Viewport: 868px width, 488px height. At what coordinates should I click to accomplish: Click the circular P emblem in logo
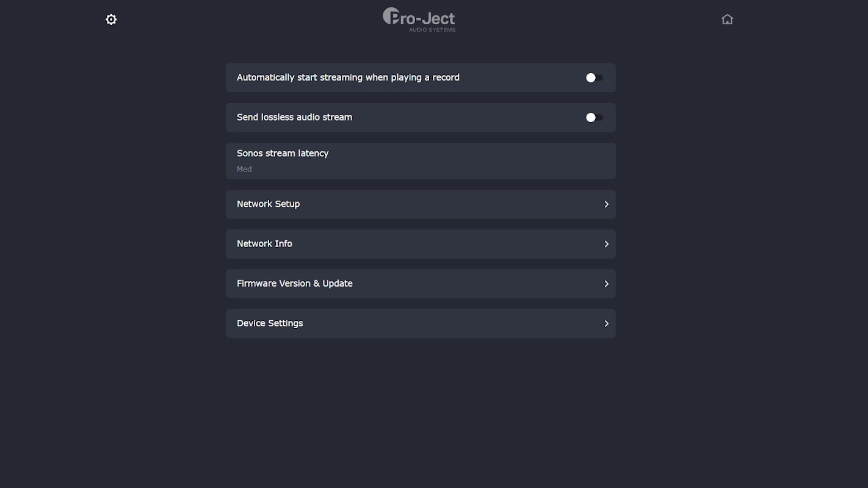(390, 16)
